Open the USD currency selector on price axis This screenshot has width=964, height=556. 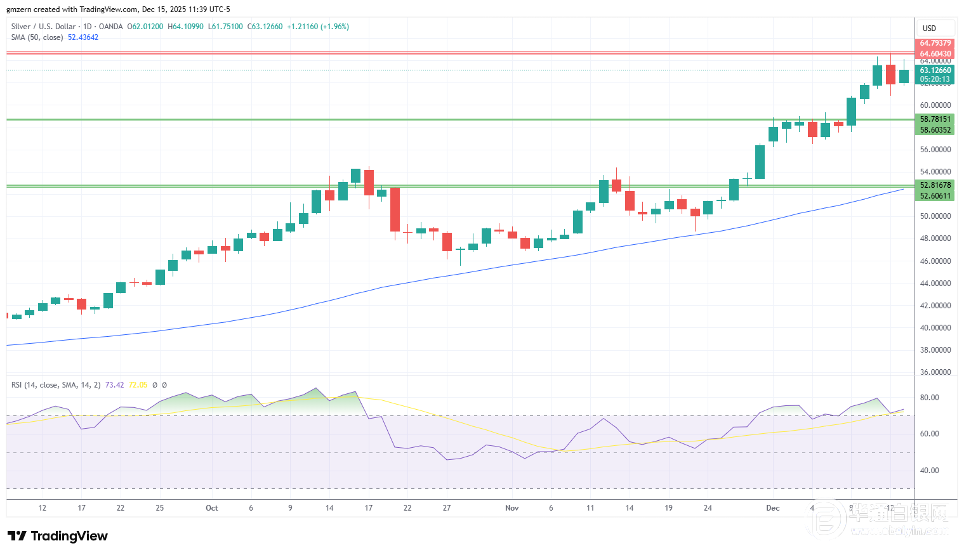click(928, 27)
